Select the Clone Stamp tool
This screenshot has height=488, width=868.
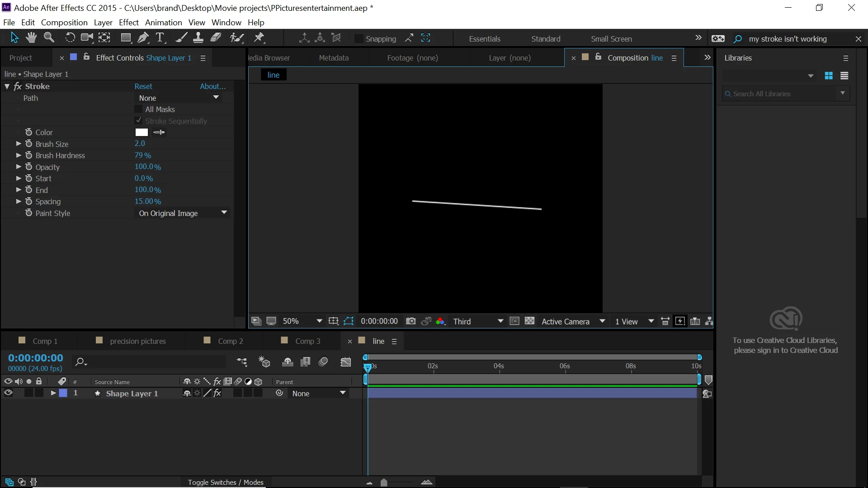click(198, 38)
